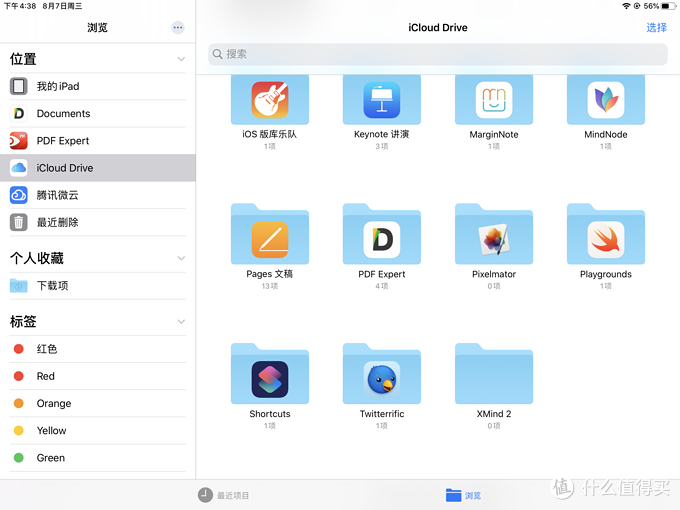Click the 搜索 search field

438,54
